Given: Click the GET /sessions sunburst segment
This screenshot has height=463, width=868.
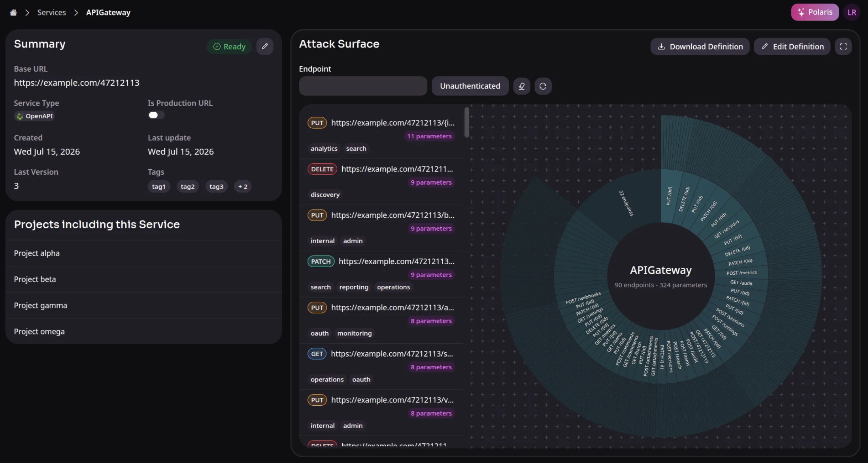Looking at the screenshot, I should 726,229.
